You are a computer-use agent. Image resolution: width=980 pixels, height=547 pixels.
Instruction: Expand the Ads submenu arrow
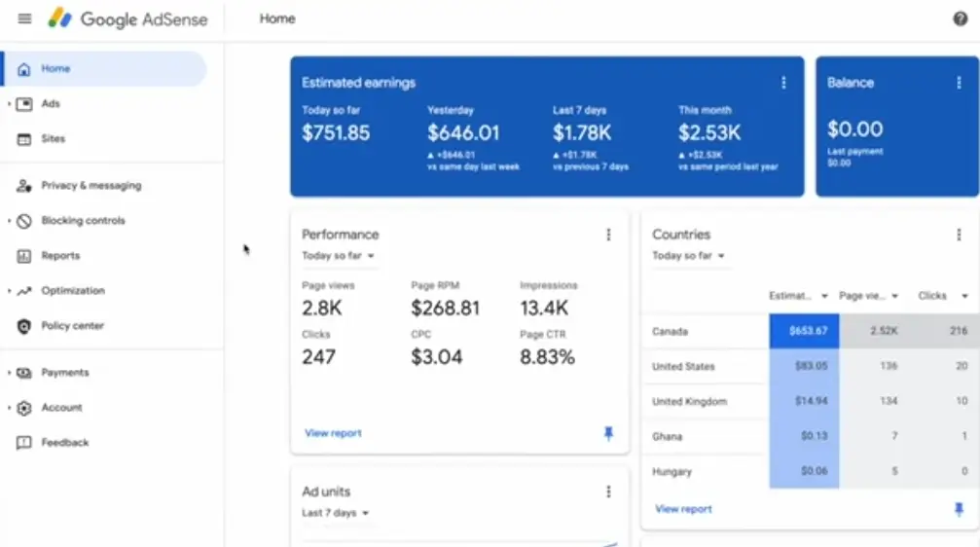9,104
